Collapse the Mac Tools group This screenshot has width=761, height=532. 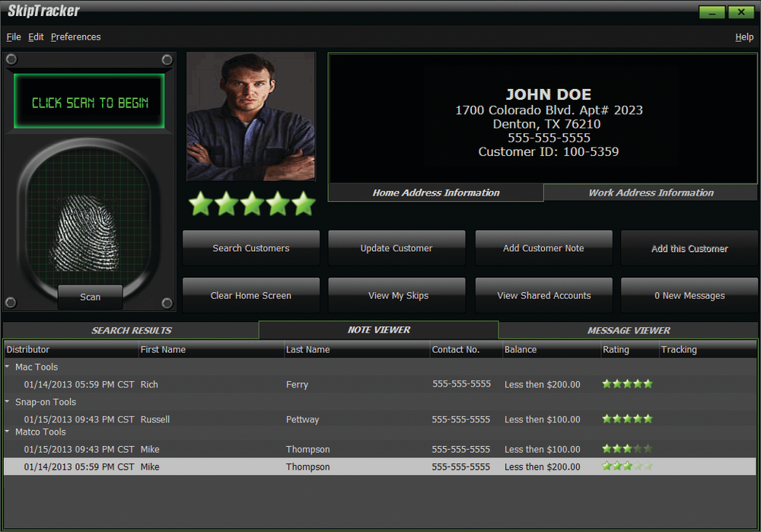click(x=8, y=366)
